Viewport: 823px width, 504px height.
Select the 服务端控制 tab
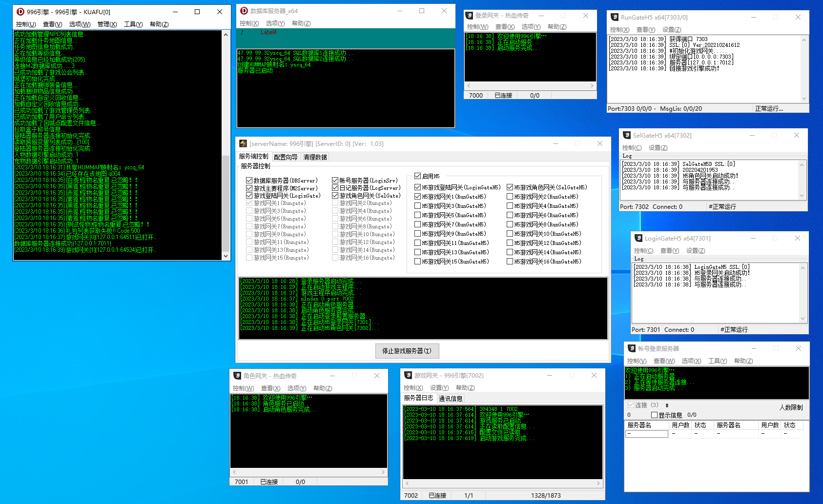tap(253, 157)
